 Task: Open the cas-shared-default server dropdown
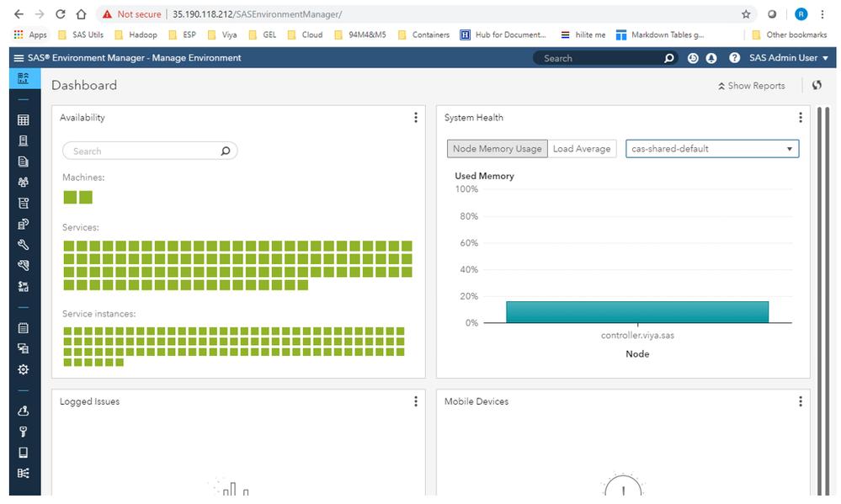click(x=712, y=149)
